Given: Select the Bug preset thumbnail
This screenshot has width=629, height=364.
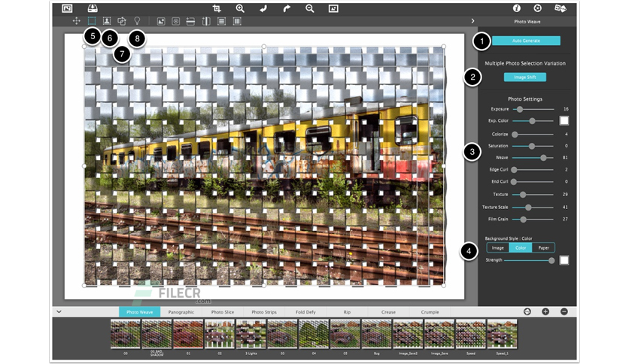Looking at the screenshot, I should 376,333.
